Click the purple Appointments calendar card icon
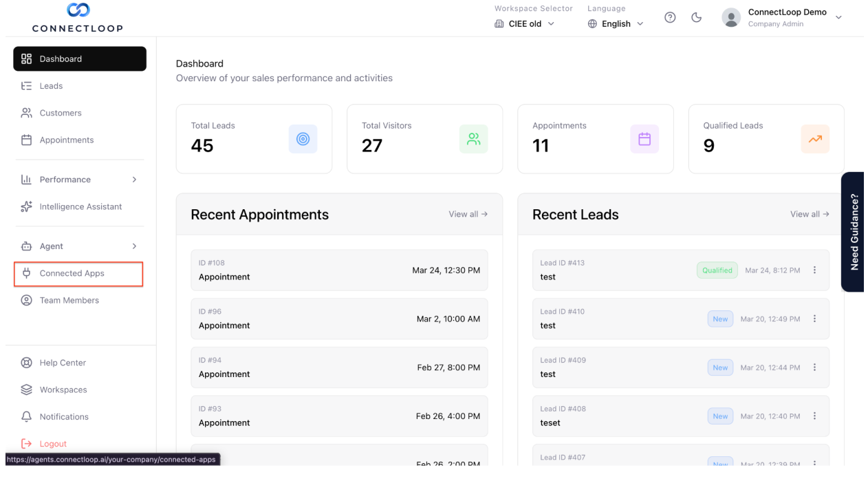This screenshot has height=481, width=868. (644, 139)
